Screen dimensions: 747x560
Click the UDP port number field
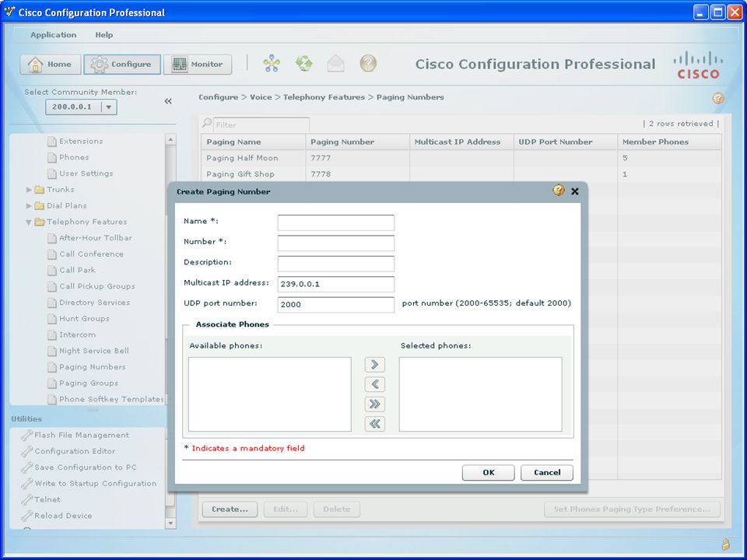[x=336, y=305]
